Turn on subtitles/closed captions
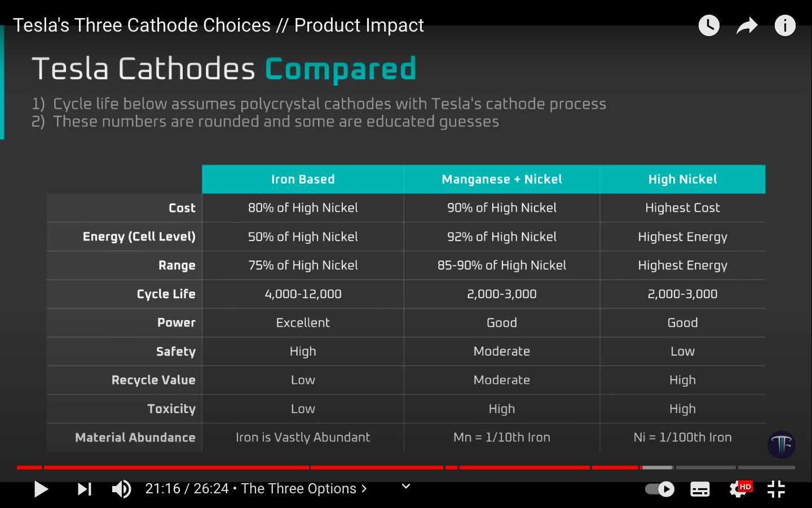812x508 pixels. 700,489
